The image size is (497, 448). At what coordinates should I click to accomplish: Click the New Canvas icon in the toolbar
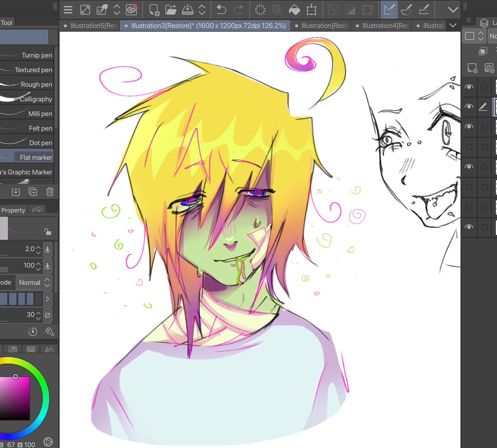click(154, 10)
